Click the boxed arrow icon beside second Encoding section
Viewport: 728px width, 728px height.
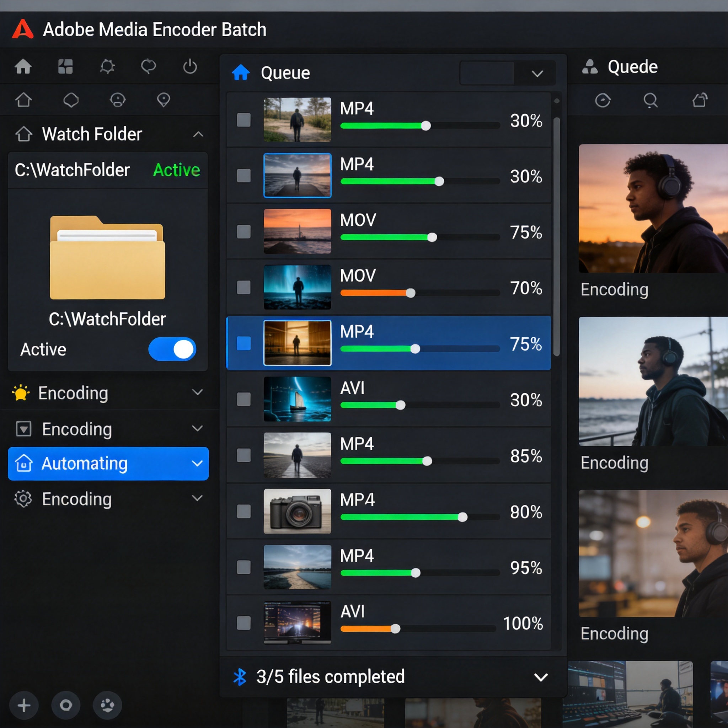click(23, 429)
